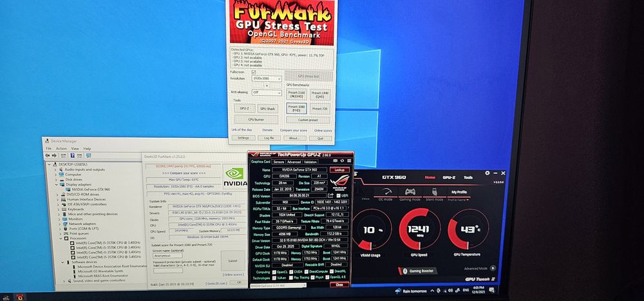644x301 pixels.
Task: Click the GPU-Z refresh icon
Action: click(341, 161)
